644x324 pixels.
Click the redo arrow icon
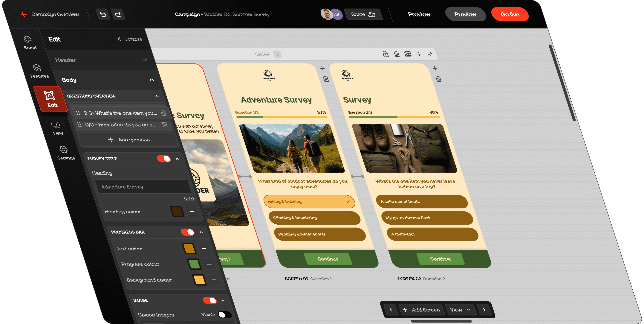point(118,14)
